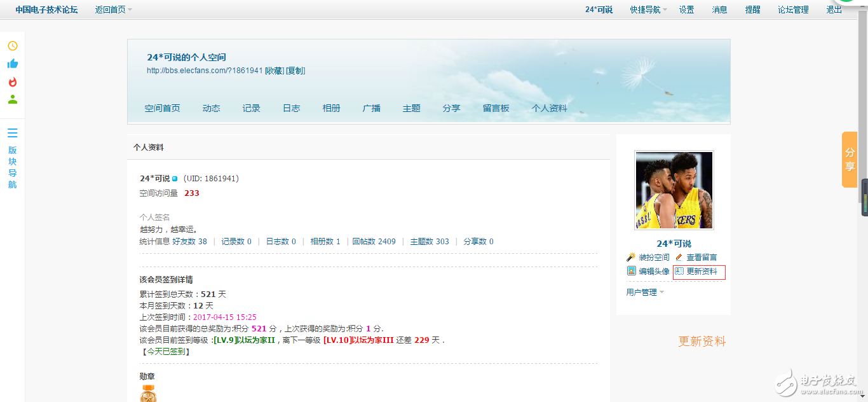Switch to the 空间首页 tab
Viewport: 868px width, 402px height.
pyautogui.click(x=162, y=108)
